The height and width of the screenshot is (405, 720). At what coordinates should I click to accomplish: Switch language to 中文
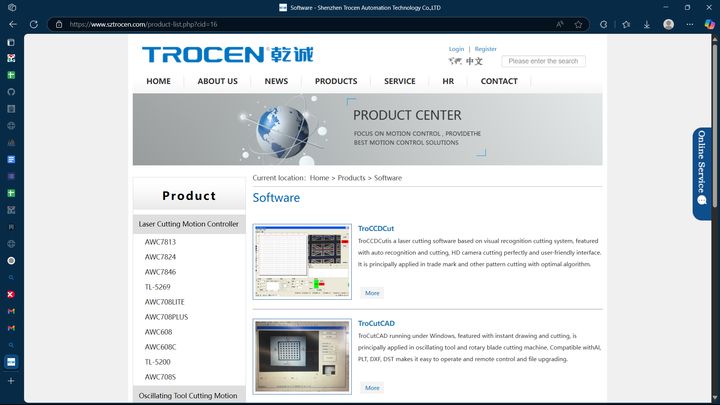[474, 61]
